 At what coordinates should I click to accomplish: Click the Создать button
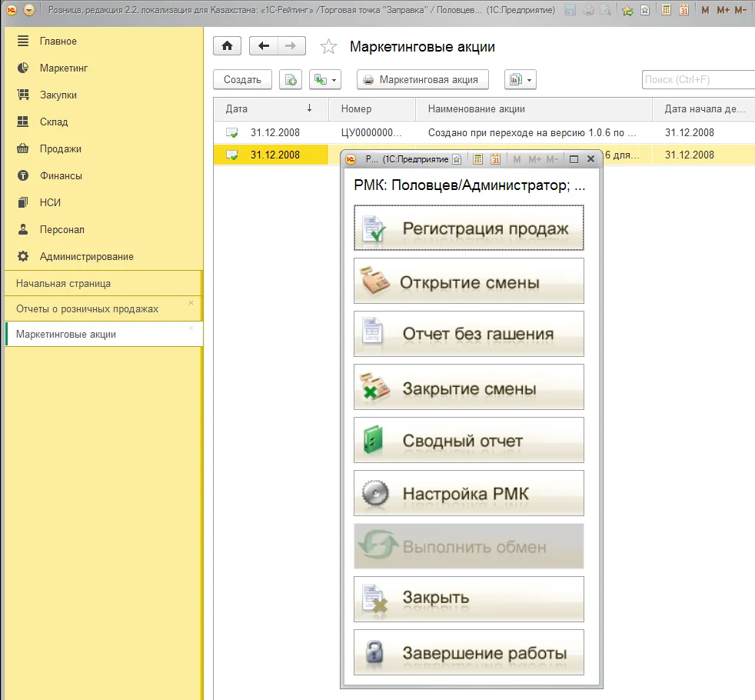click(242, 79)
